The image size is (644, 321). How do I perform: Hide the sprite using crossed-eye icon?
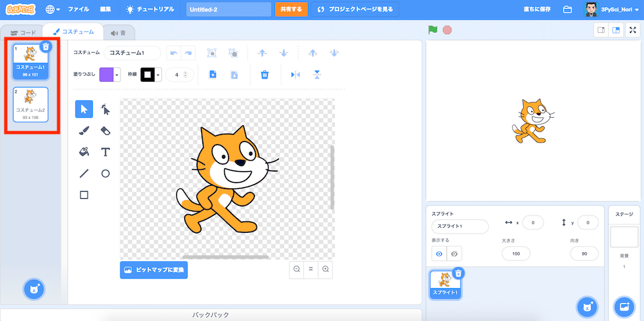click(x=454, y=253)
